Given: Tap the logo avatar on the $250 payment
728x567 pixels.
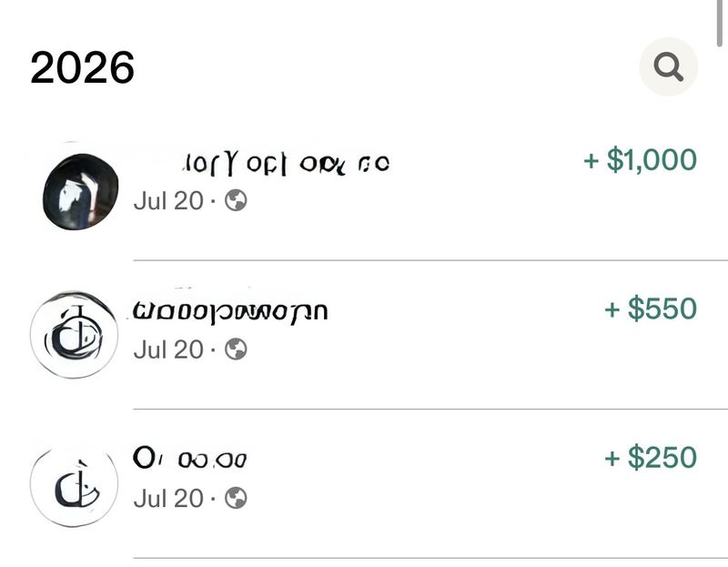Looking at the screenshot, I should tap(74, 485).
